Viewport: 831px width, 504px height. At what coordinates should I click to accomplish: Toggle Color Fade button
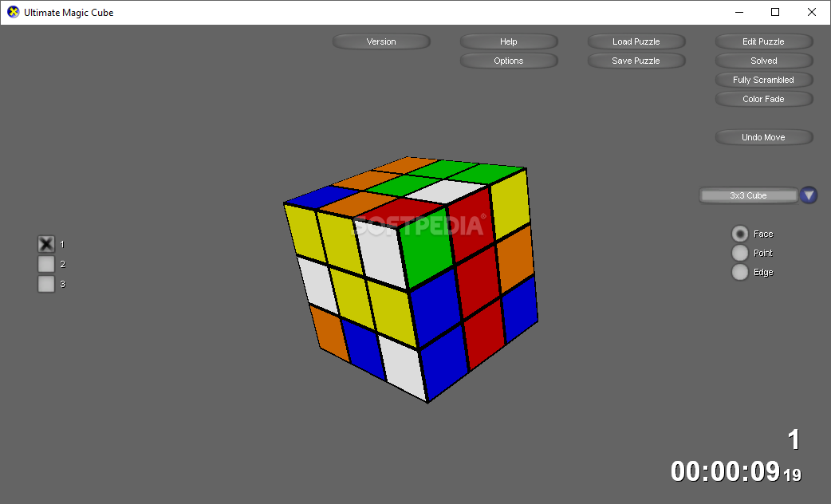click(764, 99)
